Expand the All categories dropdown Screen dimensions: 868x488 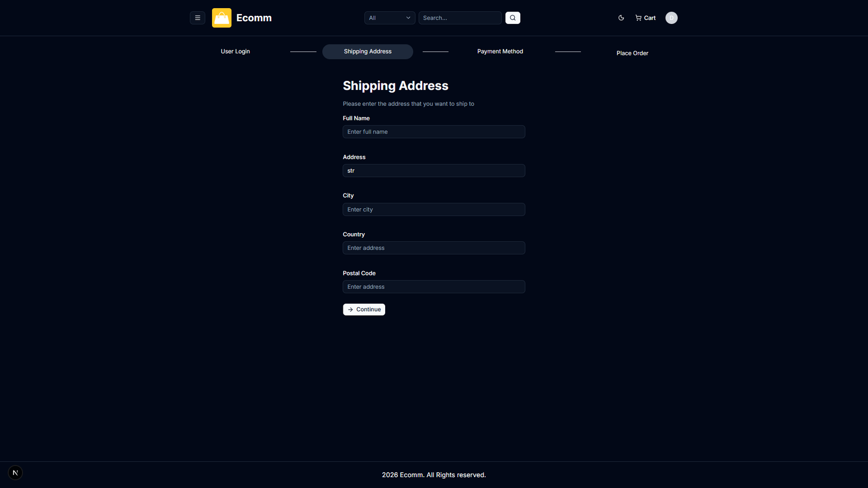click(390, 18)
